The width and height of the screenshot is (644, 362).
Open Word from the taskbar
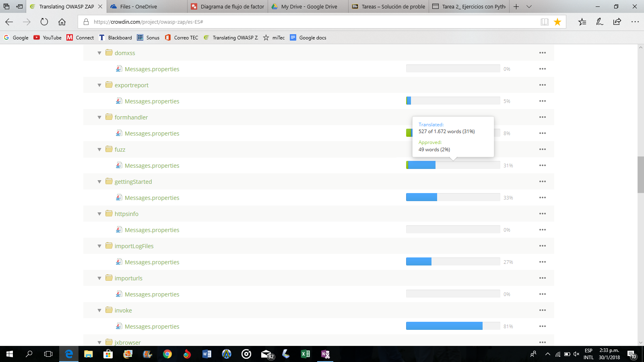click(207, 354)
